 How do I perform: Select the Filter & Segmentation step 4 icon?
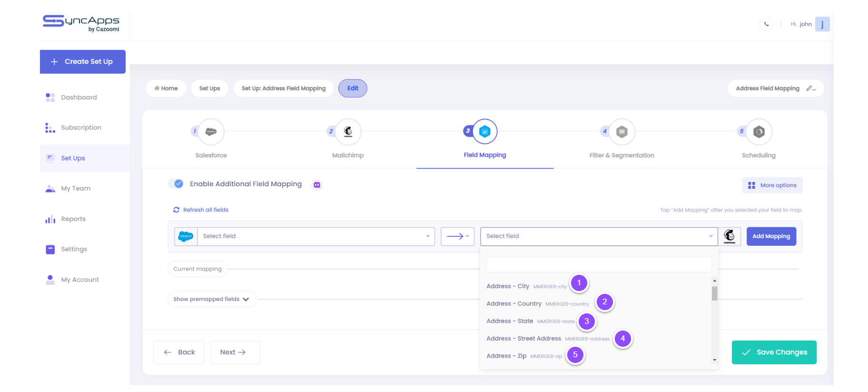pyautogui.click(x=622, y=131)
